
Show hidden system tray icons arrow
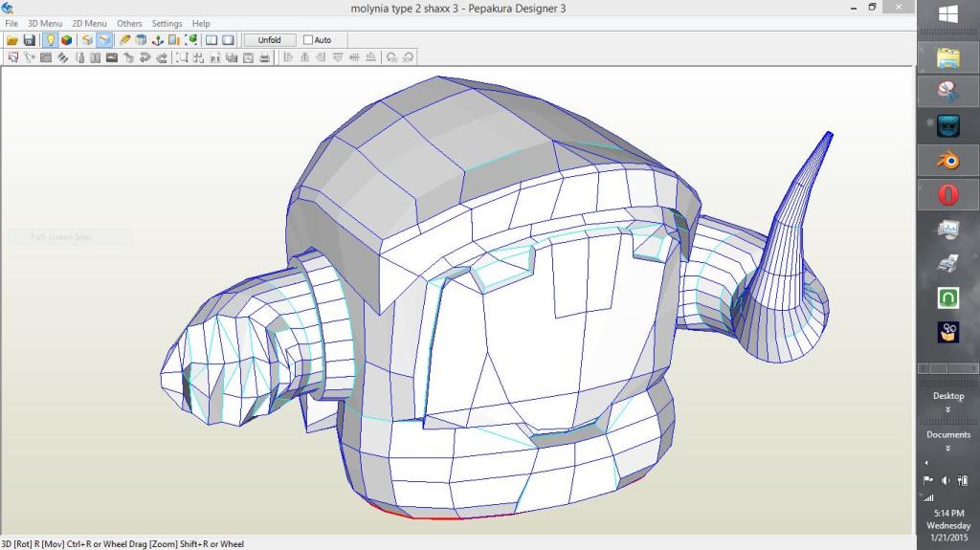coord(926,463)
